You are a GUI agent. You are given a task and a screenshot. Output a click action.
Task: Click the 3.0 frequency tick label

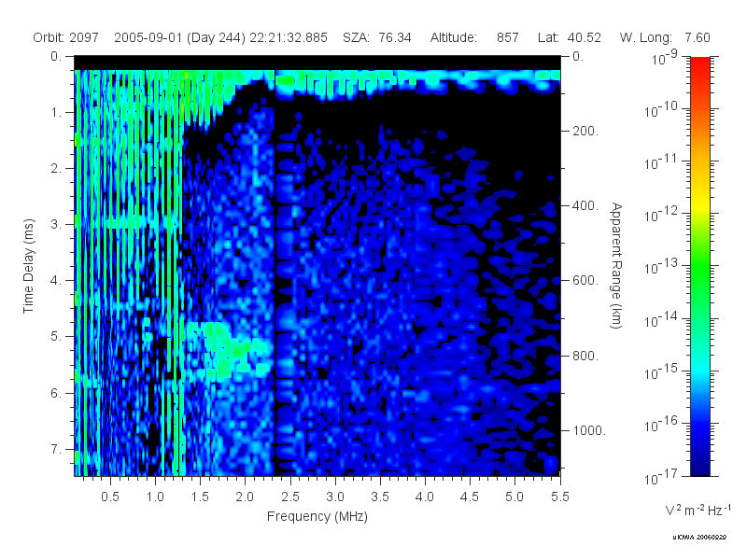tap(335, 497)
